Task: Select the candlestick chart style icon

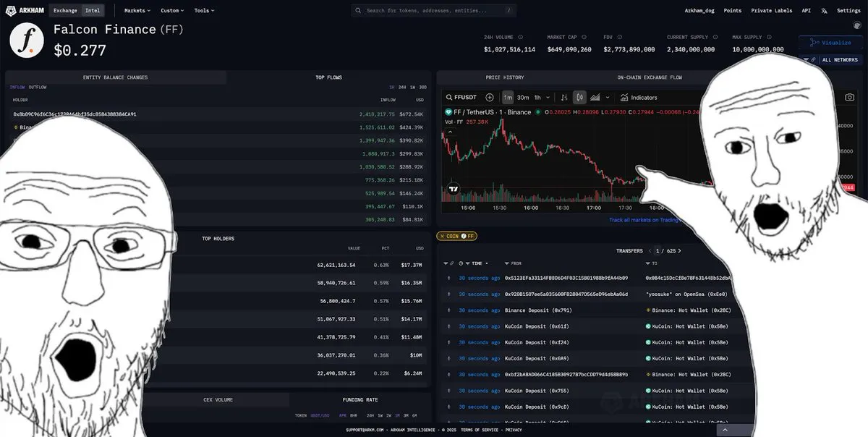Action: 579,98
